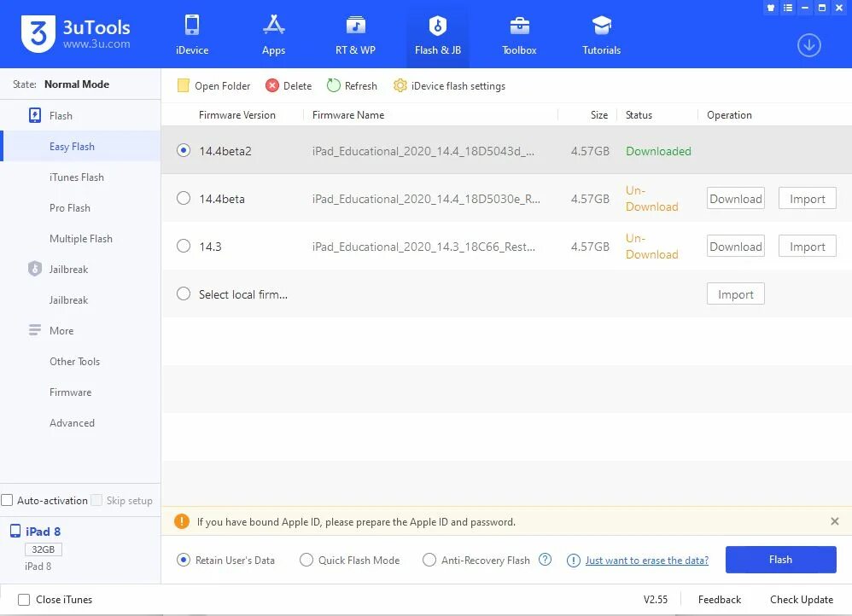Viewport: 852px width, 616px height.
Task: Click the Jailbreak shield icon in sidebar
Action: point(35,269)
